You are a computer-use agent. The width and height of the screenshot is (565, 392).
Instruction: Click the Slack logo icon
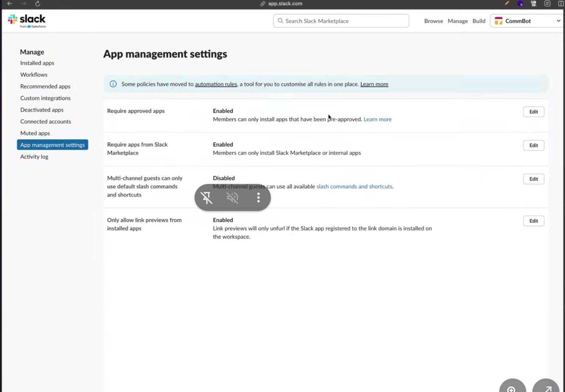coord(13,19)
